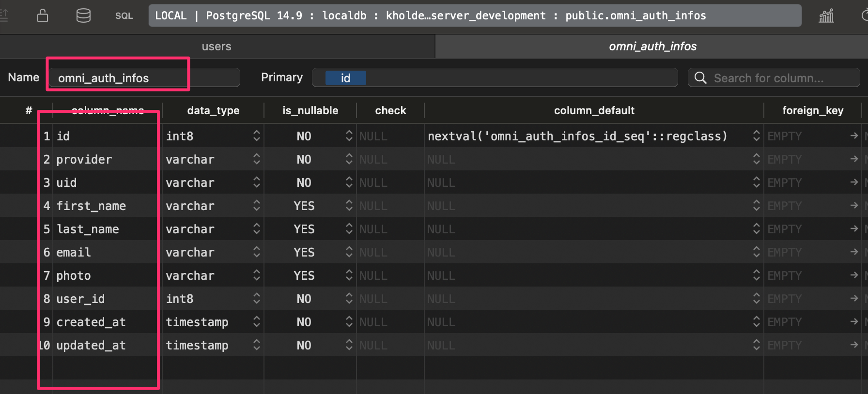This screenshot has height=394, width=868.
Task: Open is_nullable dropdown for first_name row
Action: tap(349, 206)
